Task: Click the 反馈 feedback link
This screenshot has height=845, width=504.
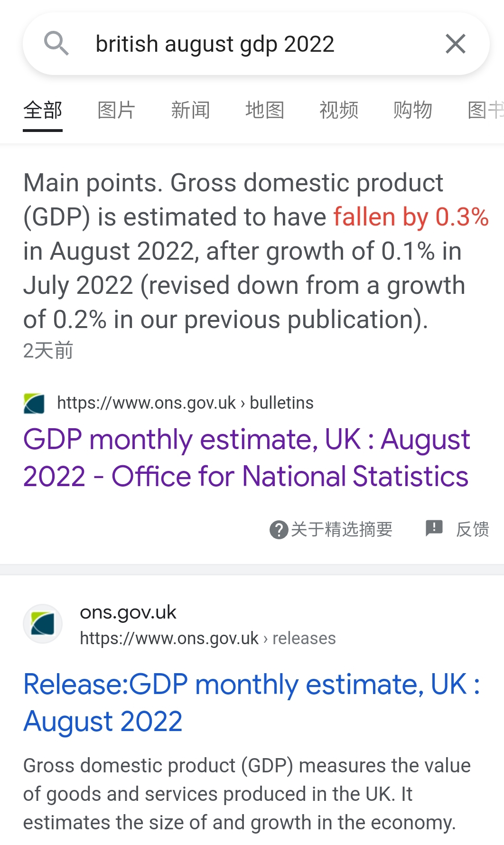Action: [472, 529]
